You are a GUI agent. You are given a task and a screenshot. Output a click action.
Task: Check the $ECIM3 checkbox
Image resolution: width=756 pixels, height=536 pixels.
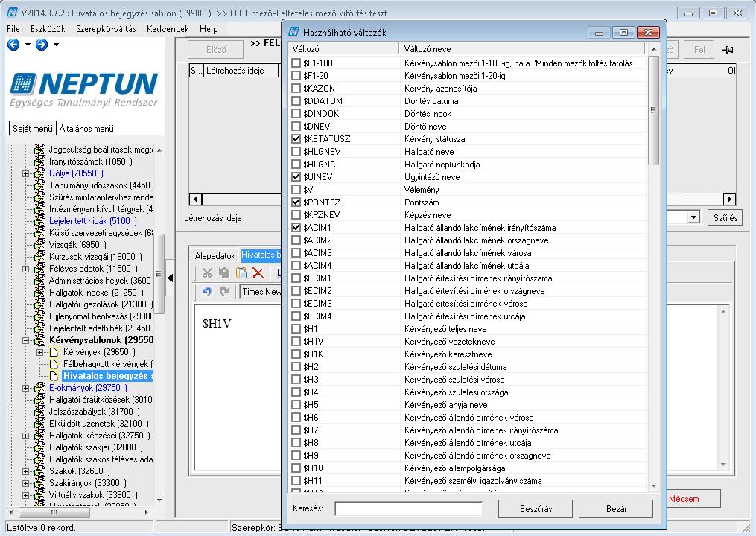pyautogui.click(x=296, y=304)
